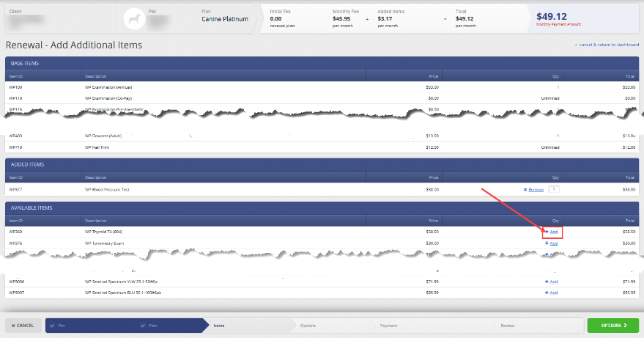This screenshot has width=644, height=338.
Task: Jump to Review step in progress bar
Action: click(x=507, y=326)
